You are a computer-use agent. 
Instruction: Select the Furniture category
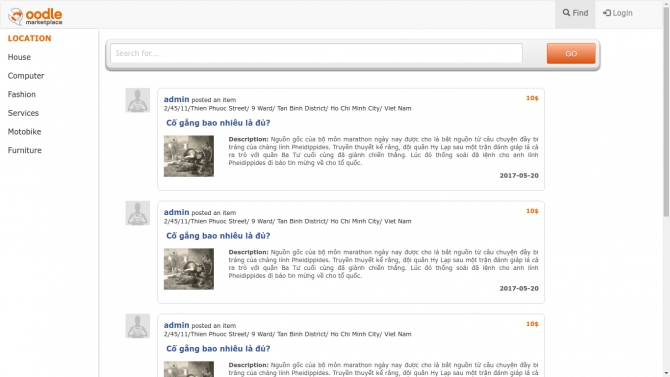(25, 150)
